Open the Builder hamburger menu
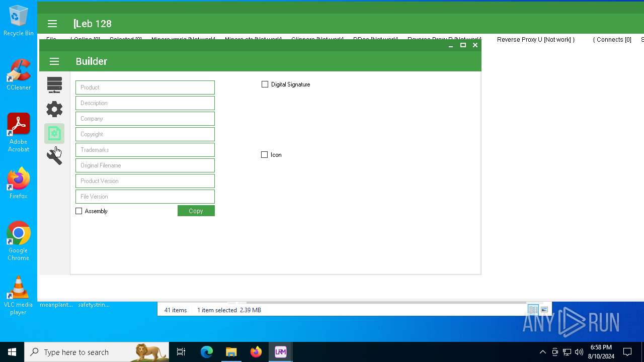The height and width of the screenshot is (362, 644). pyautogui.click(x=54, y=61)
